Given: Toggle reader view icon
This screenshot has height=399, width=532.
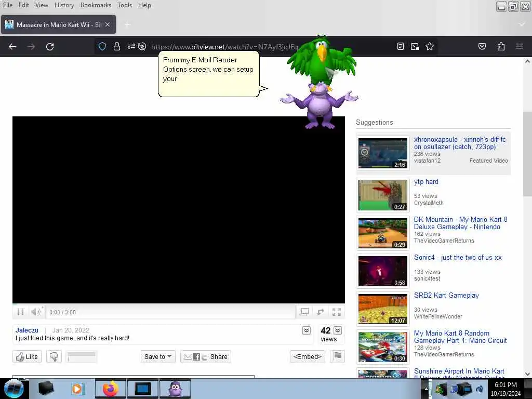Looking at the screenshot, I should coord(401,46).
